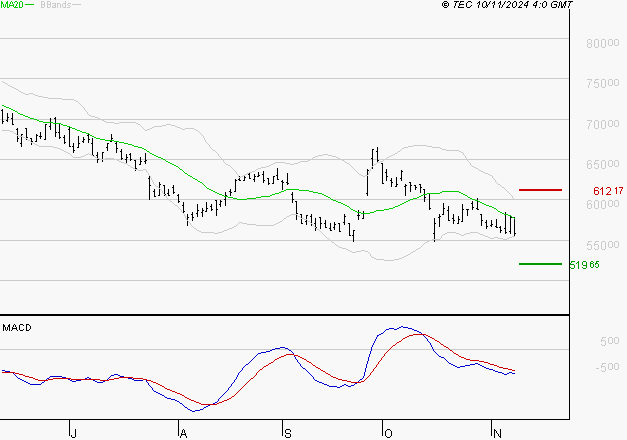Click the 600.00 price axis label
627x440 pixels.
pos(603,204)
